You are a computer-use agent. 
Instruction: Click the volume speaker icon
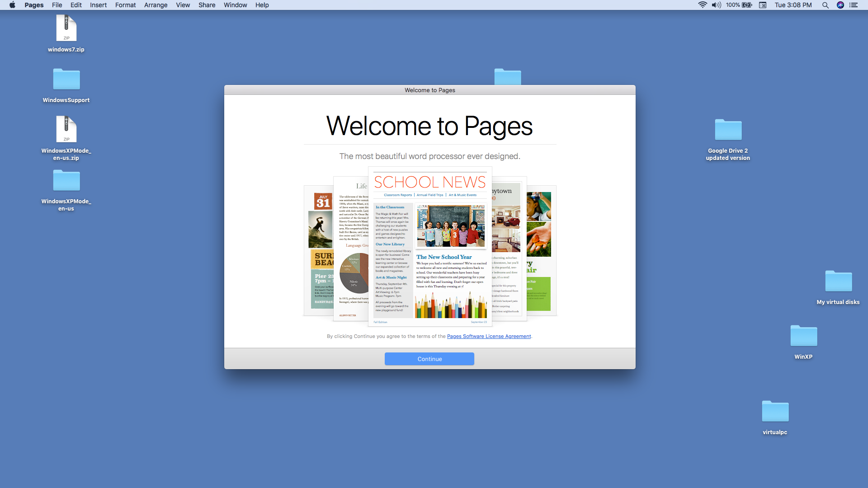point(716,5)
